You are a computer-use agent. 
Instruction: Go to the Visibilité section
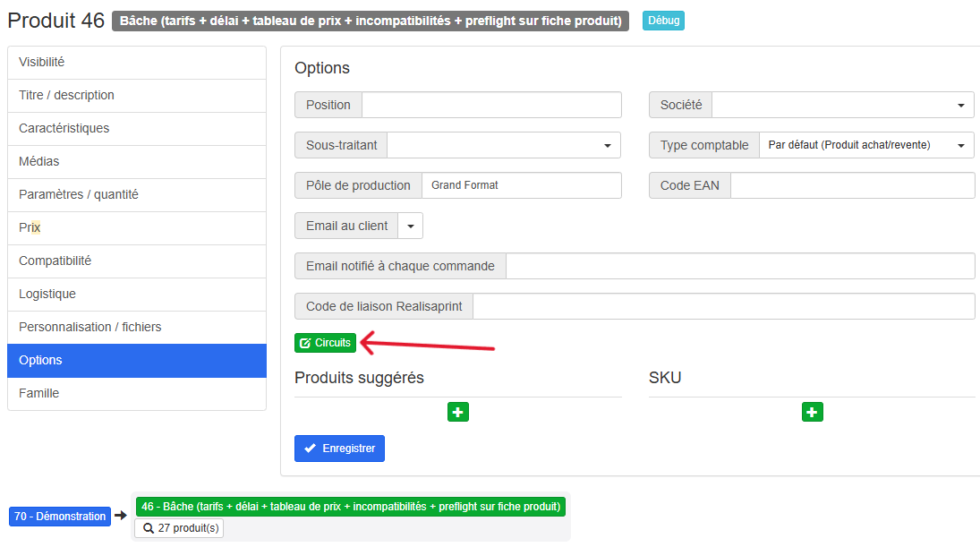[x=137, y=63]
